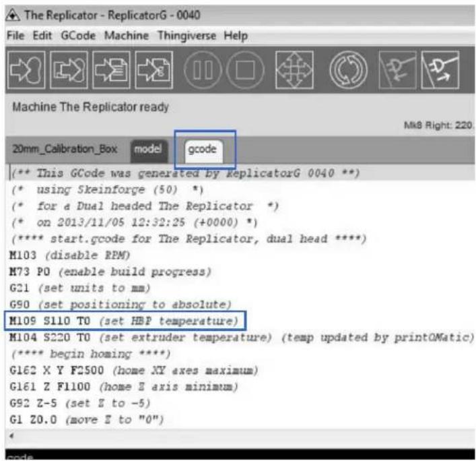The height and width of the screenshot is (461, 476).
Task: Stop the build with the stop icon
Action: pyautogui.click(x=245, y=70)
